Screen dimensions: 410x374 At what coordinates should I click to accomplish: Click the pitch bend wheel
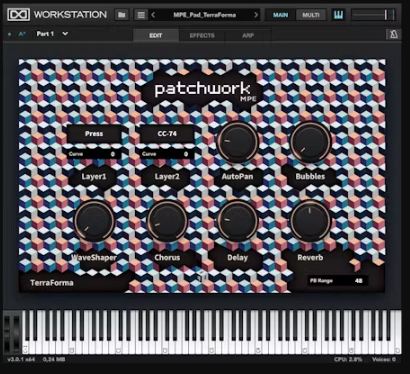tap(7, 332)
